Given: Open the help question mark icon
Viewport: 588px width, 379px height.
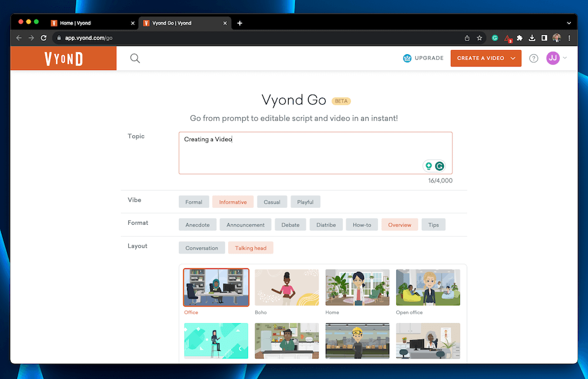Looking at the screenshot, I should pyautogui.click(x=534, y=58).
